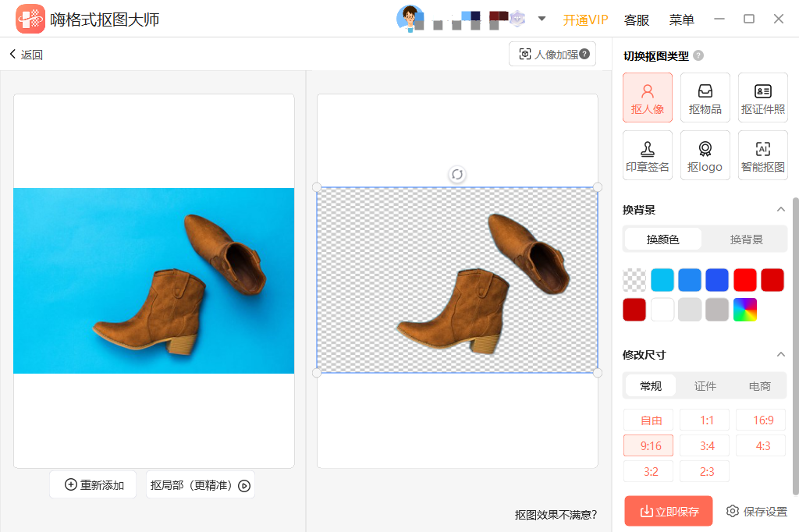Select the 印章签名 stamp signature type
This screenshot has width=799, height=532.
[x=647, y=155]
